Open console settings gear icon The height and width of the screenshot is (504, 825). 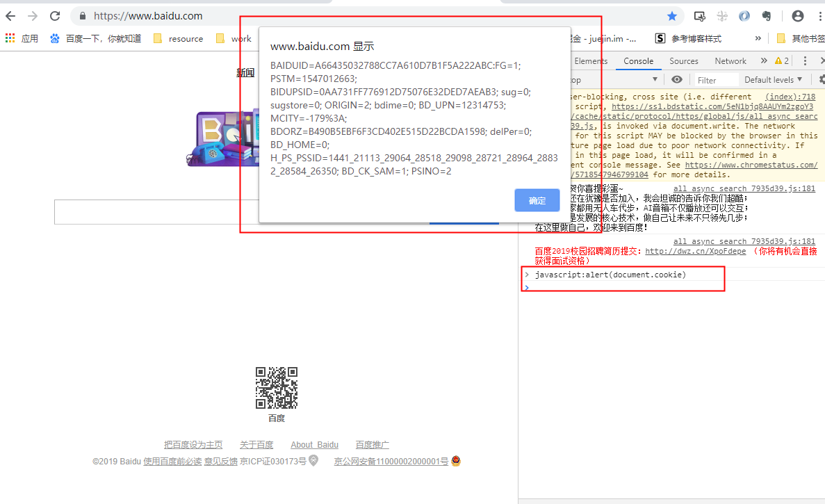[822, 79]
